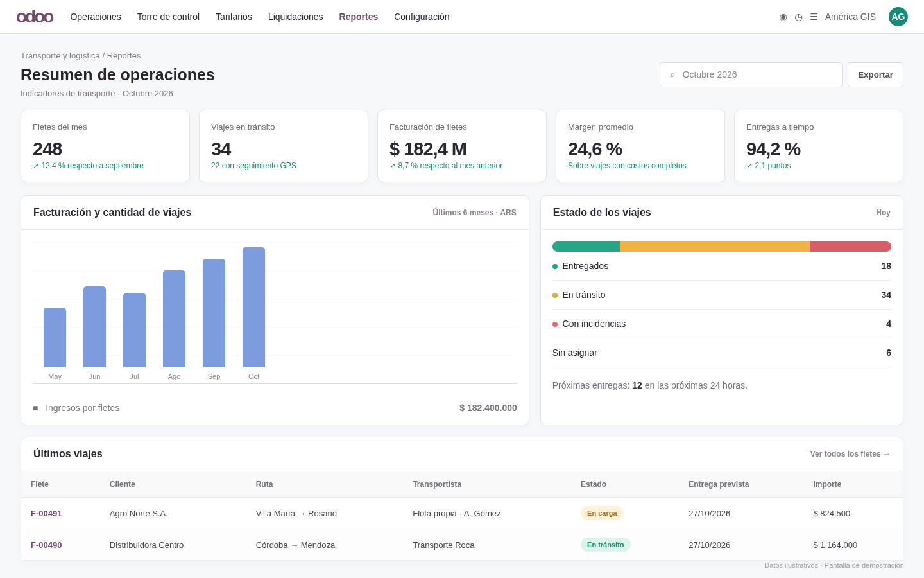Screen dimensions: 924x578
Task: Open the Configuración menu
Action: click(x=422, y=17)
